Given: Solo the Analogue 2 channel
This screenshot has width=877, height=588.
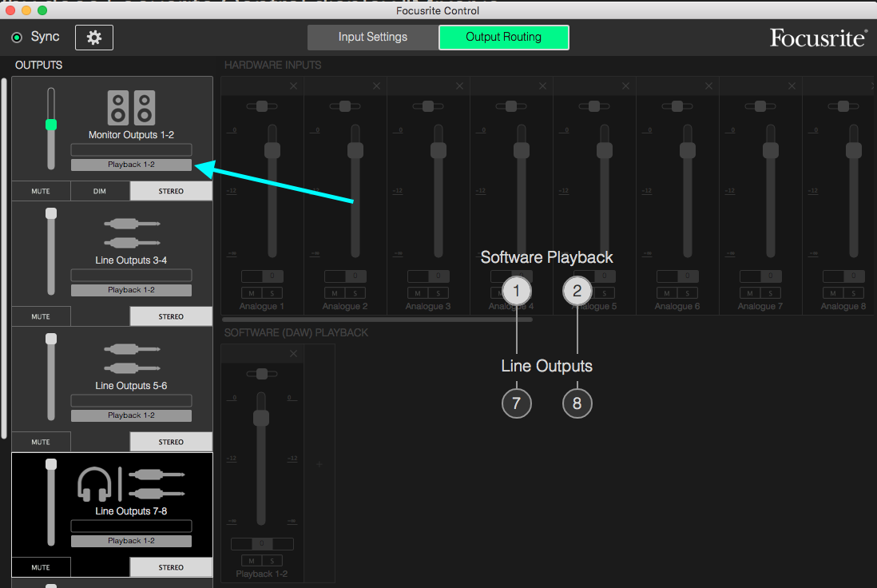Looking at the screenshot, I should (355, 292).
